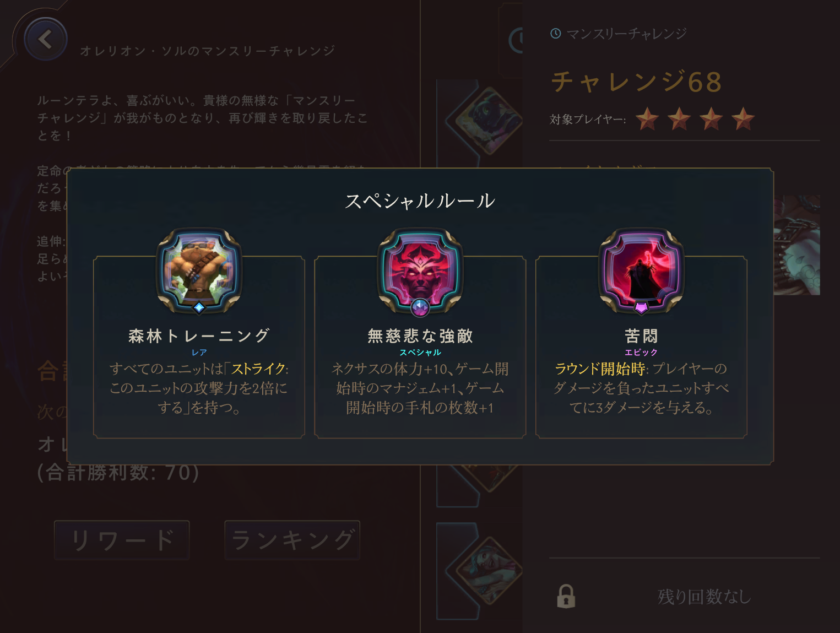
Task: Click the 森林トレーニング rule card description
Action: (x=199, y=388)
